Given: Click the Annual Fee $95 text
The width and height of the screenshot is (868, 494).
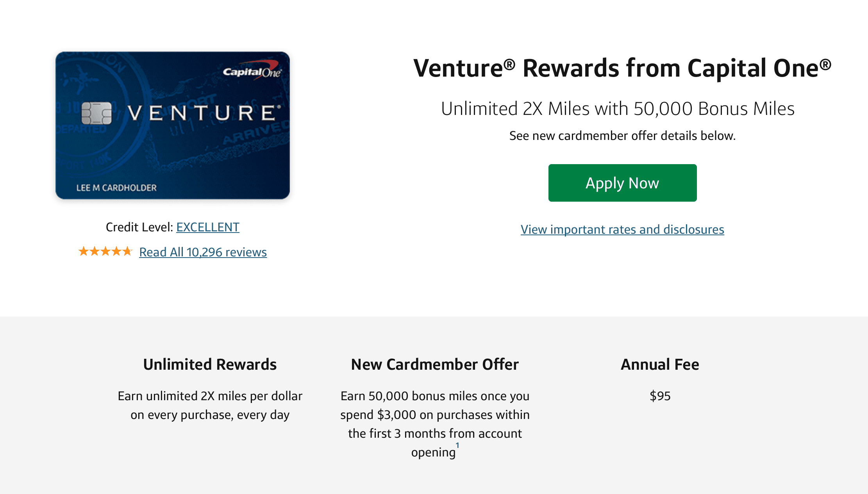Looking at the screenshot, I should 660,396.
